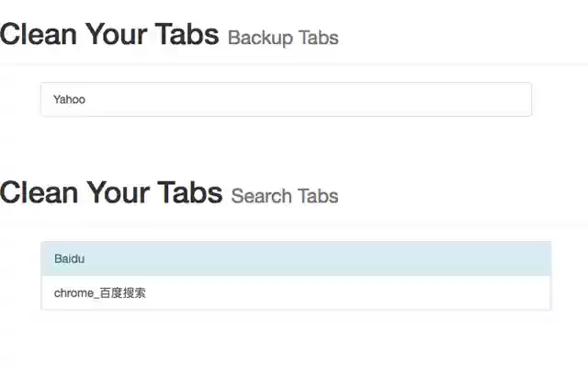Click the large "Tabs" word in the lower heading
This screenshot has width=588, height=368.
pos(190,192)
